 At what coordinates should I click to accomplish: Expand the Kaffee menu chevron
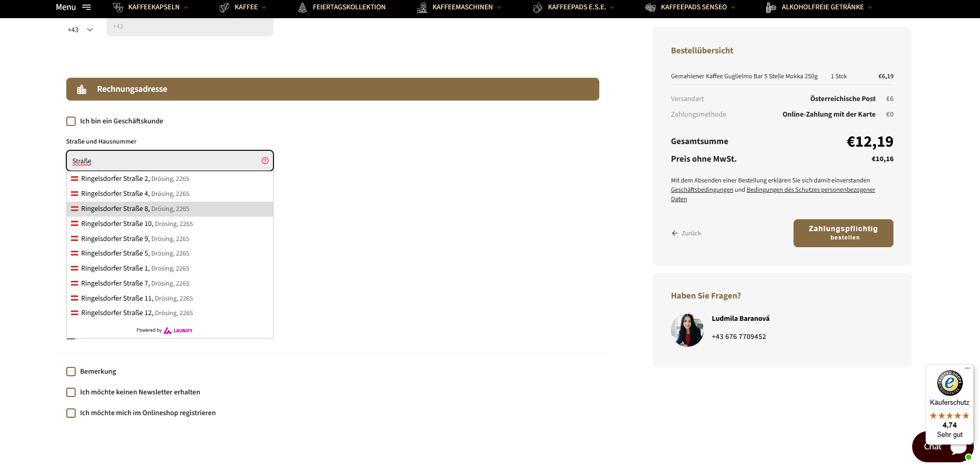[x=264, y=7]
